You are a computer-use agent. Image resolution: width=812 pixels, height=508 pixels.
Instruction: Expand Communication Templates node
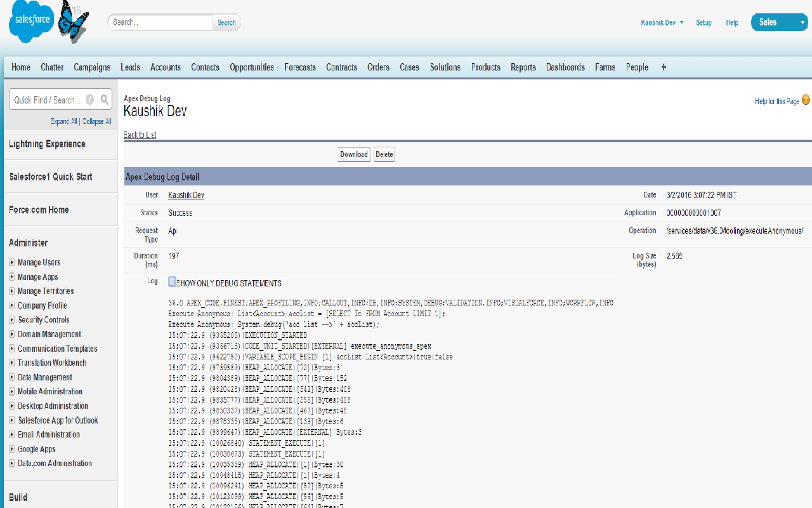coord(12,349)
